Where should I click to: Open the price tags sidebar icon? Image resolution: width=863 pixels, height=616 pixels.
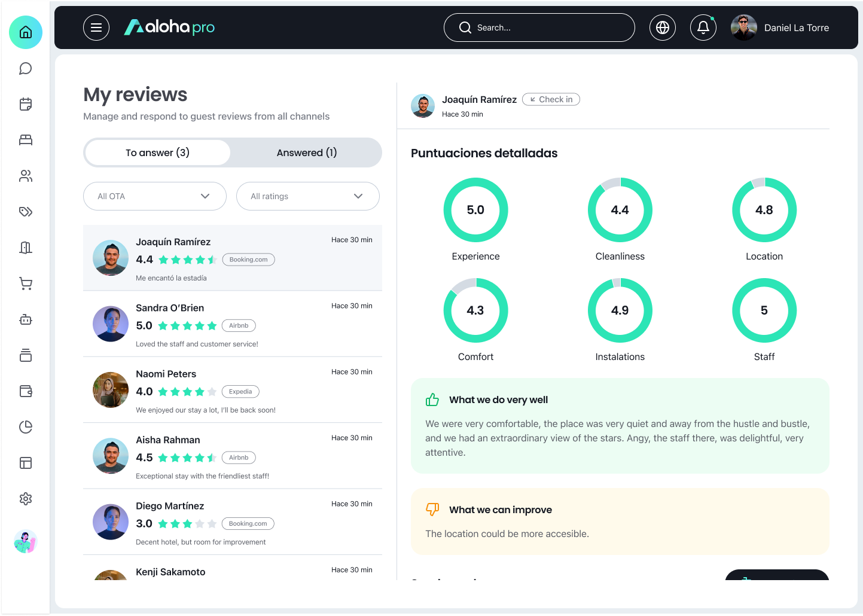pos(26,212)
